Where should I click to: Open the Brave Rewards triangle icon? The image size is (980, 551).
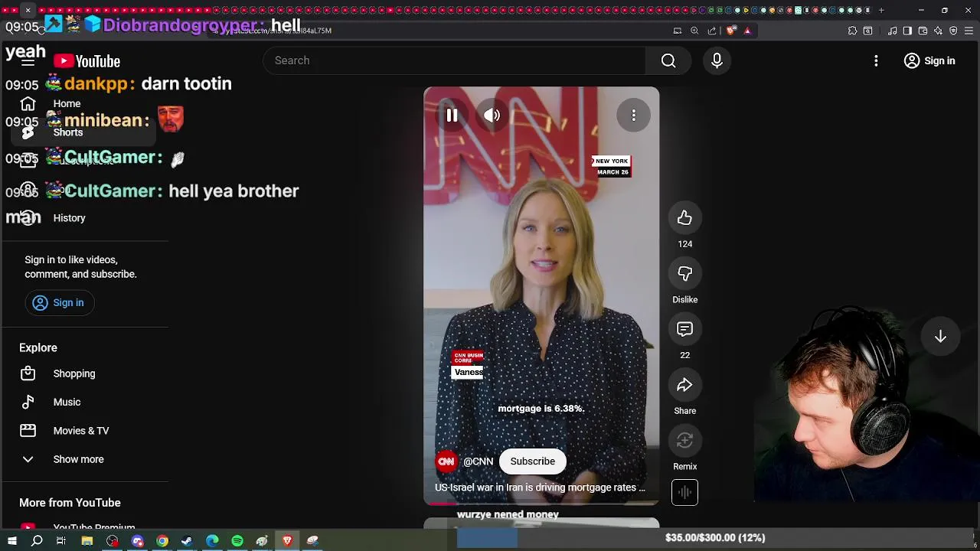[747, 31]
